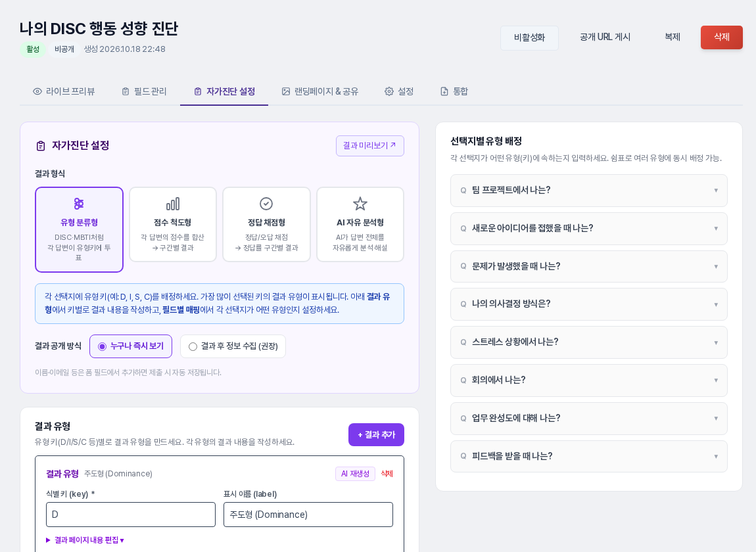Click the clipboard icon on the 자가진단 설정 tab

click(198, 91)
